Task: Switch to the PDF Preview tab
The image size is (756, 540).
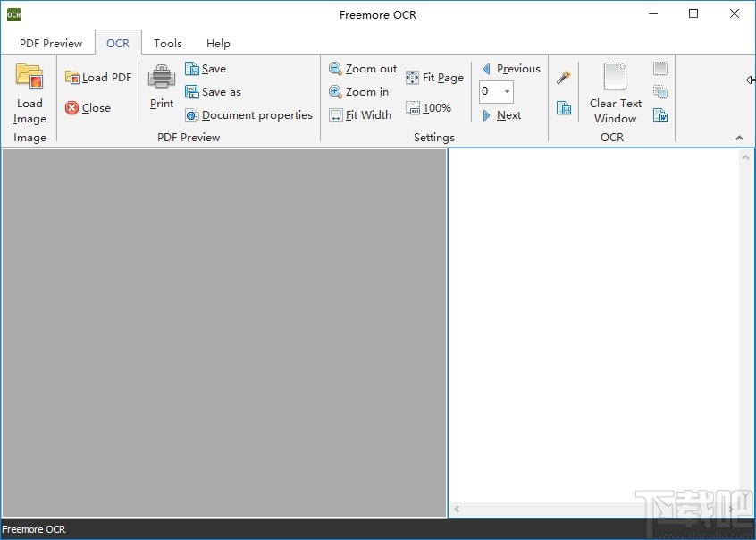Action: click(51, 44)
